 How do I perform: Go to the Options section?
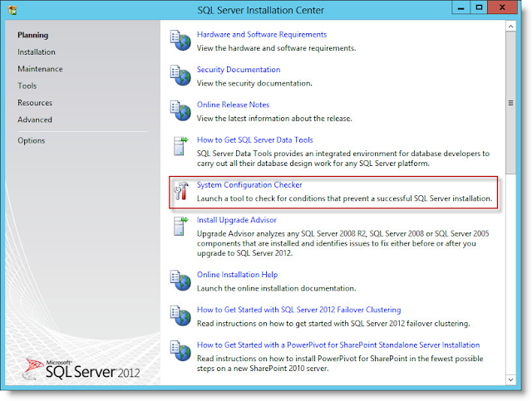coord(32,140)
